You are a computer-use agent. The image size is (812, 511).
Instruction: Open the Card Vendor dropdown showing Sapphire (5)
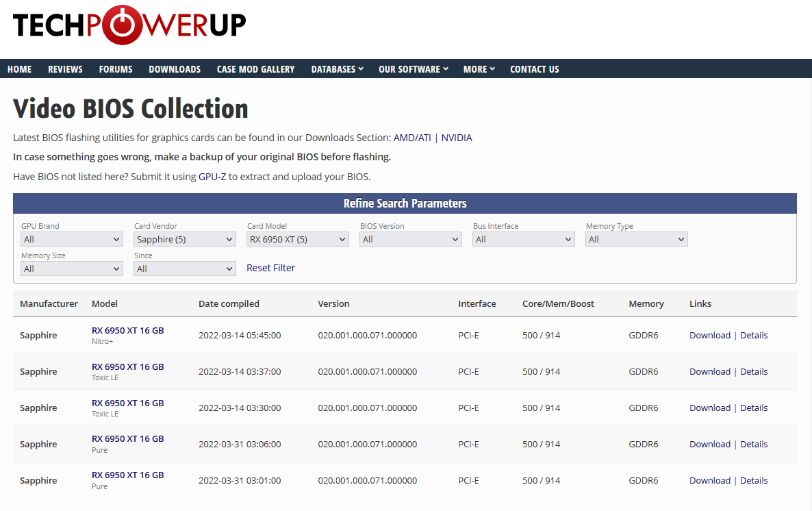click(x=184, y=239)
